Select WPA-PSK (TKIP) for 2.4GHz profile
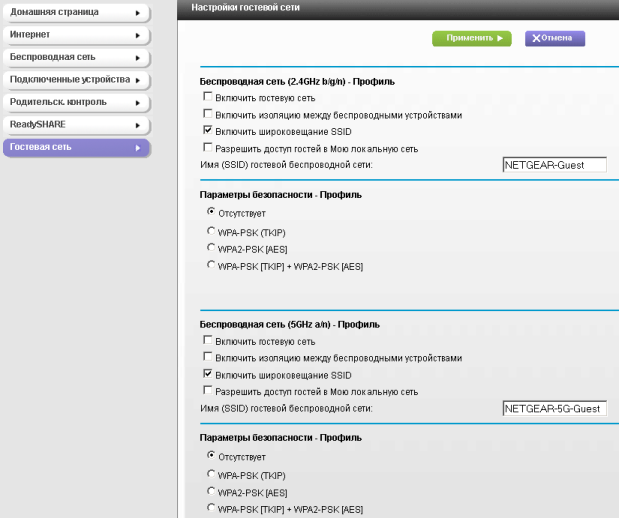The height and width of the screenshot is (518, 619). [211, 231]
